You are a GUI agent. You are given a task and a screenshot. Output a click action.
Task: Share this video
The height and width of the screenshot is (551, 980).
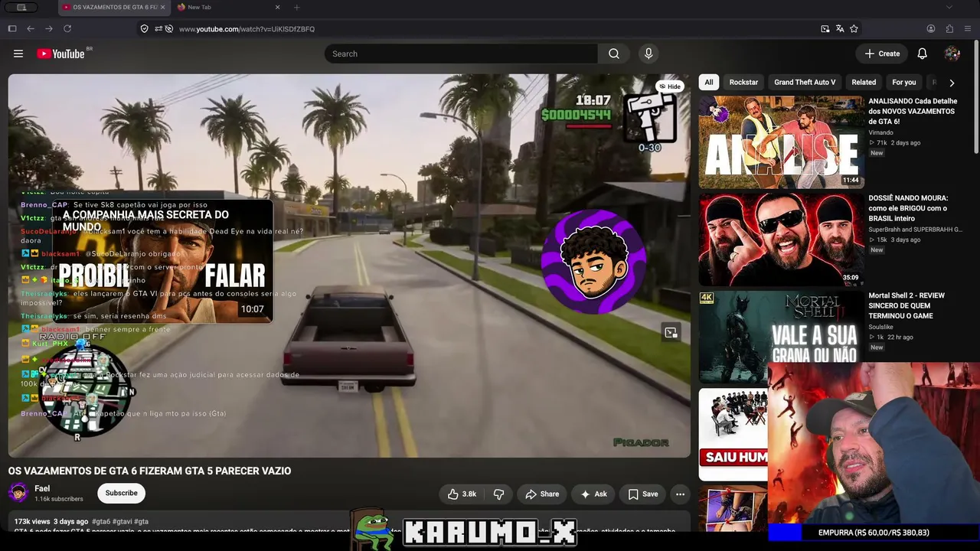[x=541, y=494]
